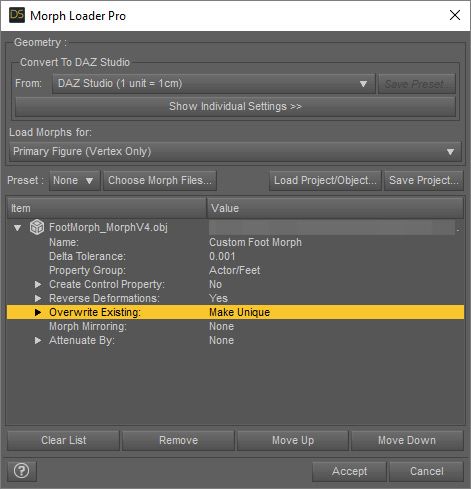Click the DS logo in title bar

pyautogui.click(x=17, y=15)
